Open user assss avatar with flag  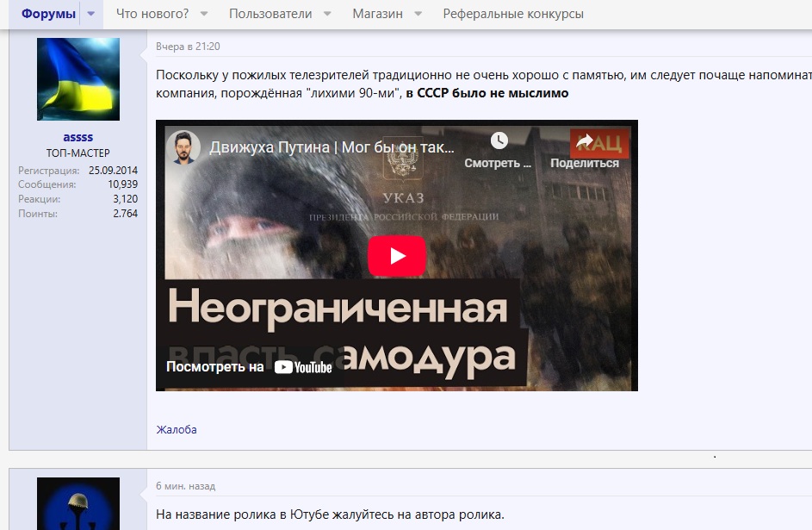click(78, 79)
